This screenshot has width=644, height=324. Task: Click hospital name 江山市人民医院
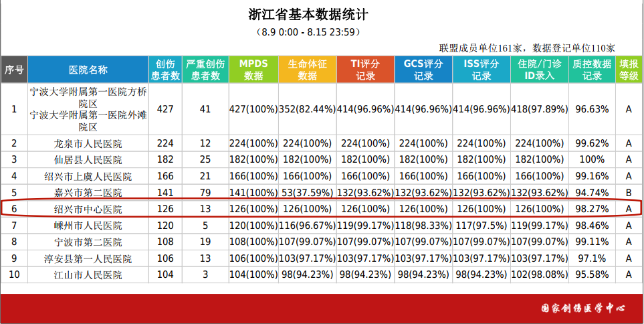(88, 274)
